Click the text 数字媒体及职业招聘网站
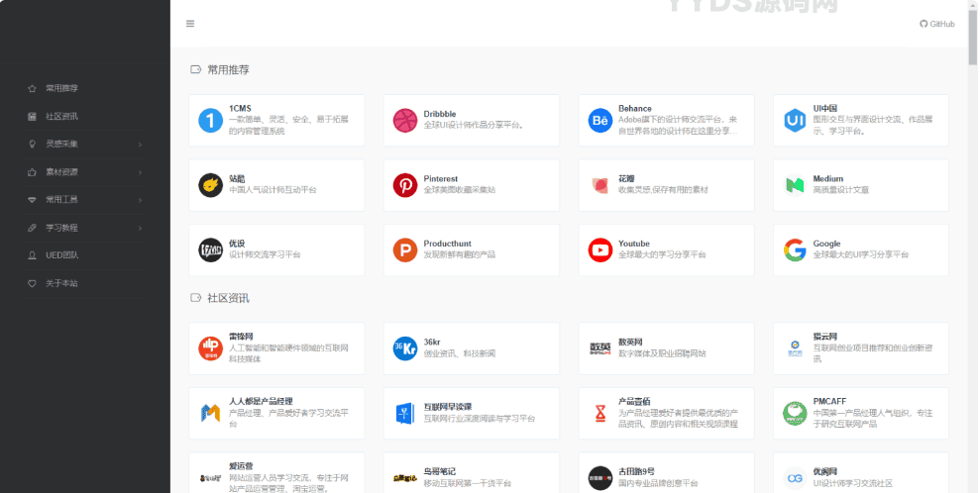This screenshot has width=980, height=493. click(663, 353)
